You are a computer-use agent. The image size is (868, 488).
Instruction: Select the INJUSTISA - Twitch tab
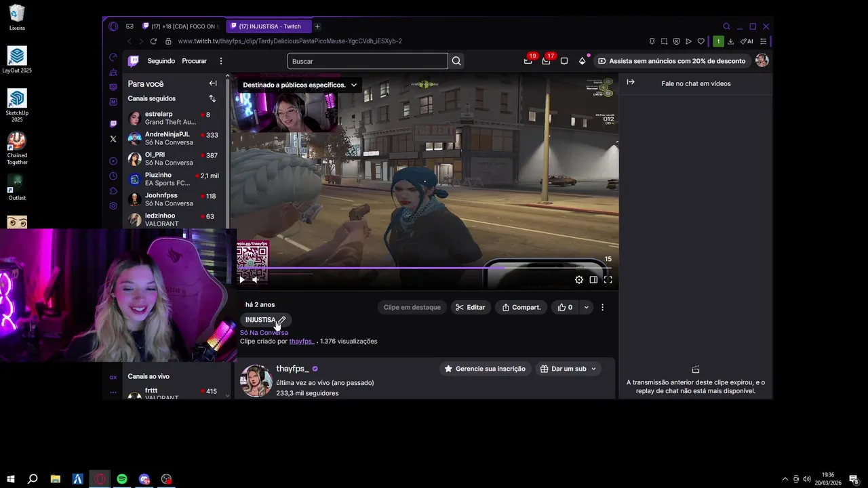pos(269,26)
